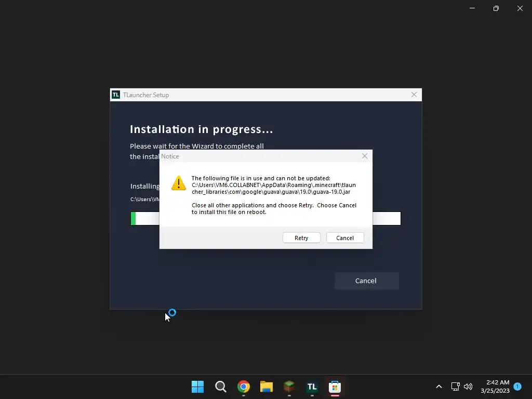The height and width of the screenshot is (399, 532).
Task: Click the network icon in the system tray
Action: [455, 387]
